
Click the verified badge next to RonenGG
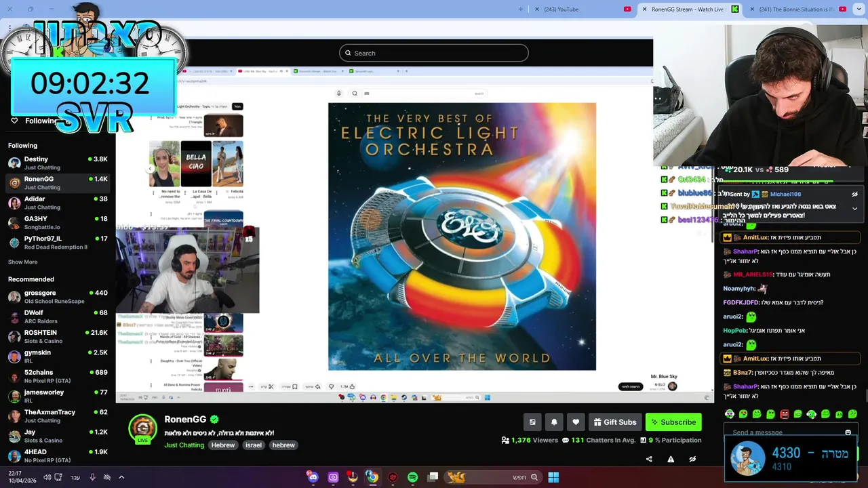(214, 420)
